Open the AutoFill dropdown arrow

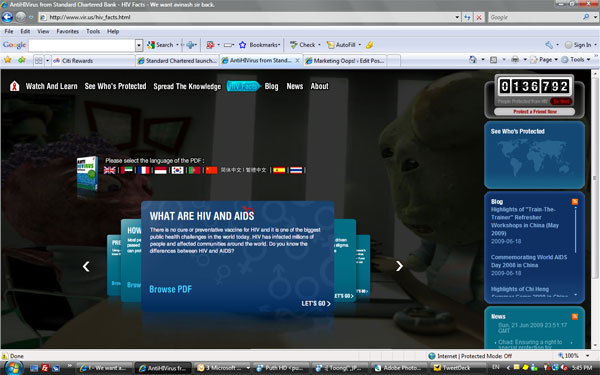360,45
